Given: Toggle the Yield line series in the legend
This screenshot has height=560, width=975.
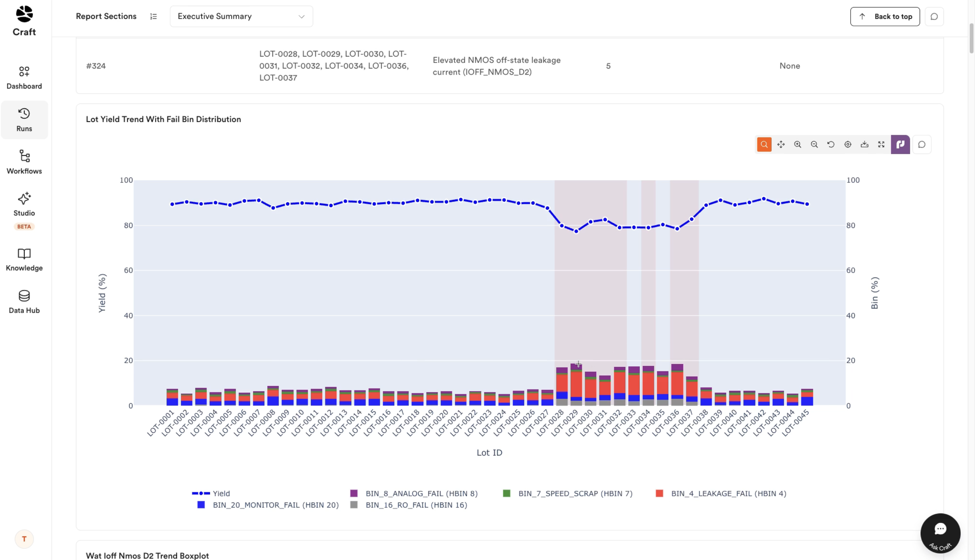Looking at the screenshot, I should click(x=211, y=493).
